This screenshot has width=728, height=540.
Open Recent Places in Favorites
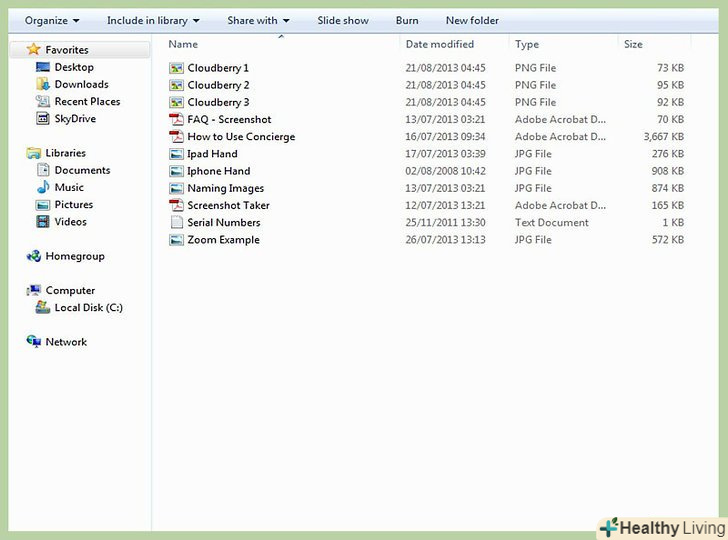pos(87,101)
